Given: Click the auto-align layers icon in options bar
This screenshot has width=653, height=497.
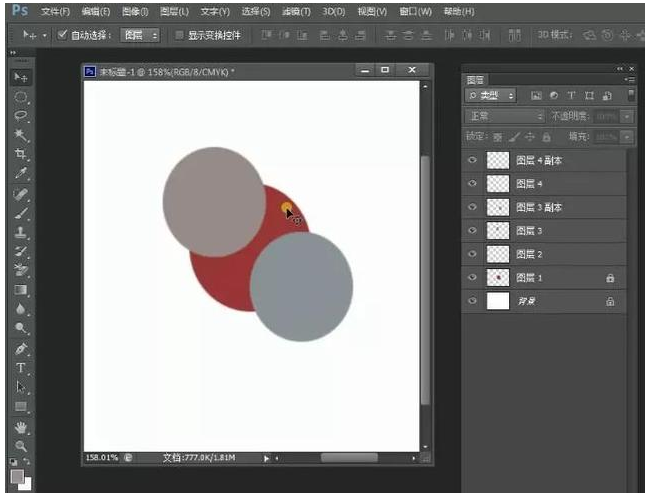Looking at the screenshot, I should pyautogui.click(x=515, y=35).
